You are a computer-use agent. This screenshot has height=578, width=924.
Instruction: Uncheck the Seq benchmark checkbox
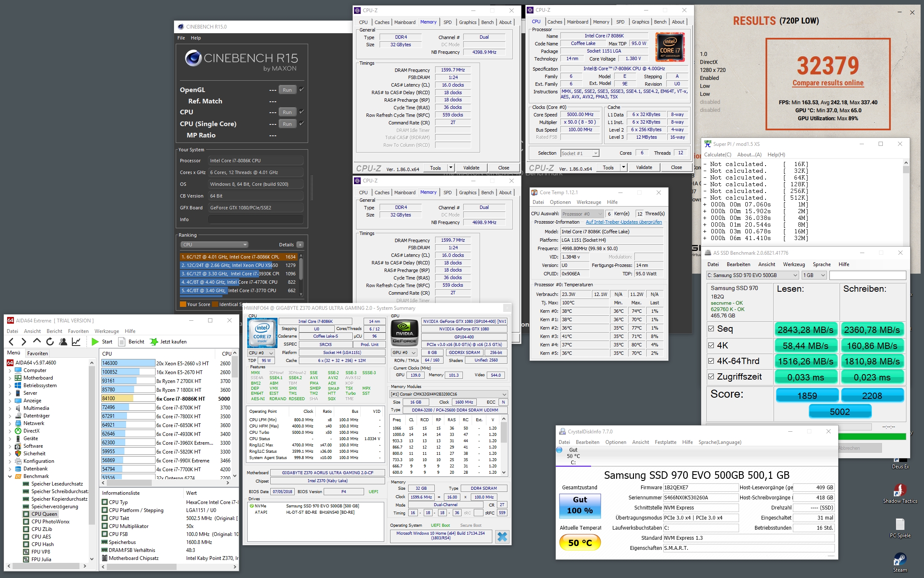click(711, 329)
